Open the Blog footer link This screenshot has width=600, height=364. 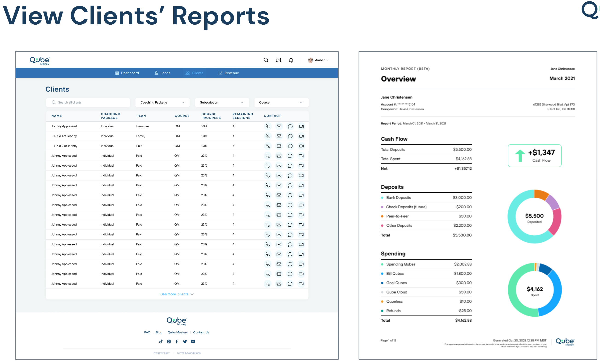point(159,332)
